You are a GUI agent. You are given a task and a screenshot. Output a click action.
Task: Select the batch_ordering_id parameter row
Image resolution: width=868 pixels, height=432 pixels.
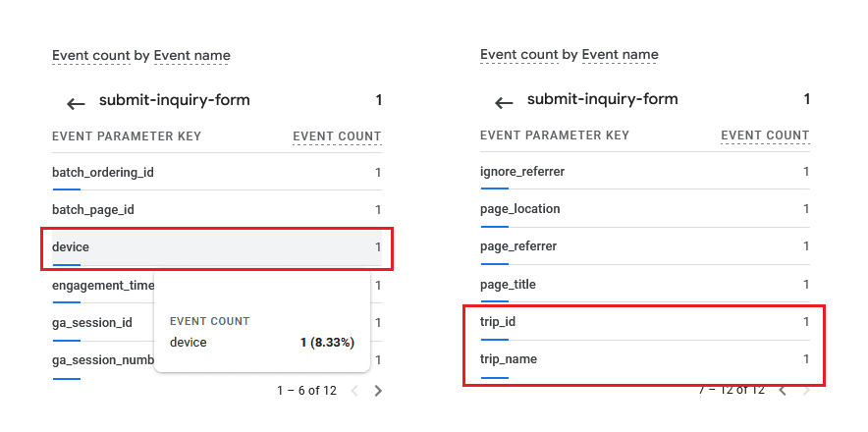[x=103, y=173]
